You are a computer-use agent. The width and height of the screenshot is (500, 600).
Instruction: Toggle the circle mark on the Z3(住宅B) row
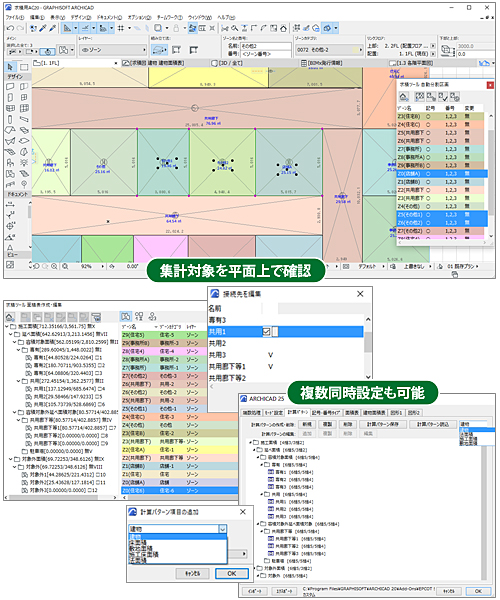(x=428, y=116)
